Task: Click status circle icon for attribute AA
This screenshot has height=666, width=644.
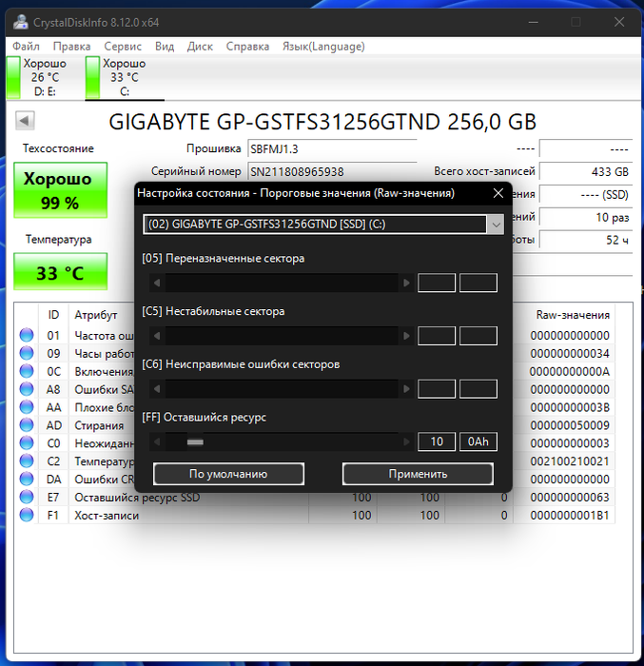Action: coord(27,407)
